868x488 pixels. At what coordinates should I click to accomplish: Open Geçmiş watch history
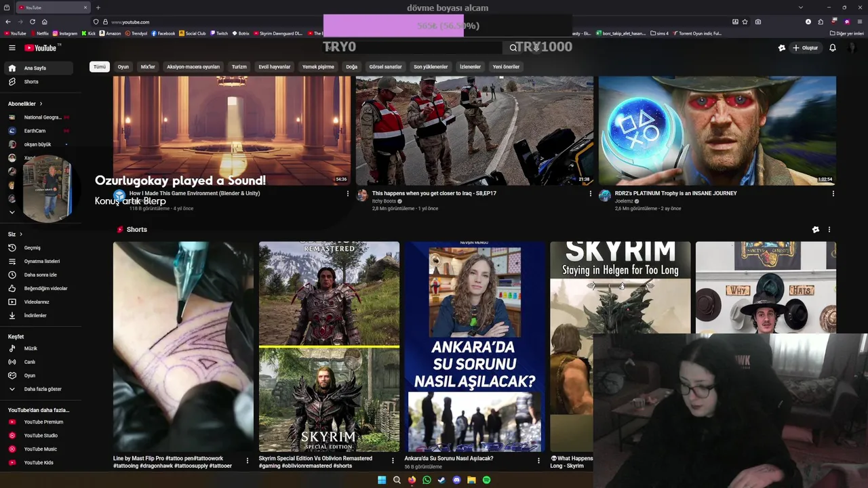coord(39,247)
